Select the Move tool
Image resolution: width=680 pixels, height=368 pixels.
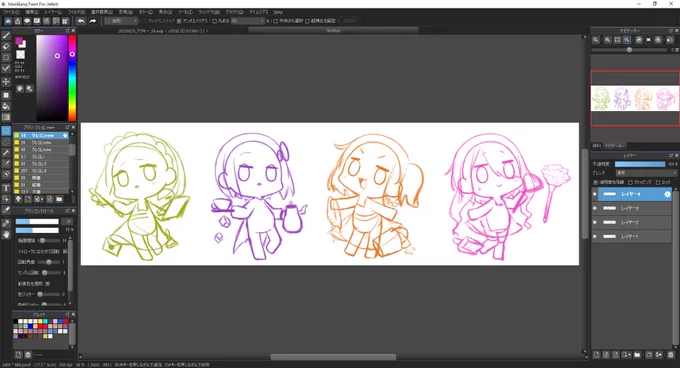[x=6, y=81]
